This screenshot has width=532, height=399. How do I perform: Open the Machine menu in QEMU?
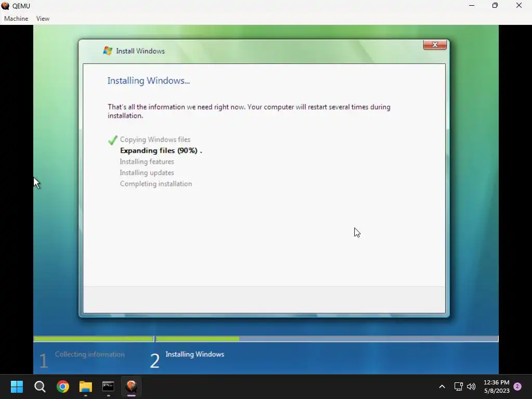point(16,19)
